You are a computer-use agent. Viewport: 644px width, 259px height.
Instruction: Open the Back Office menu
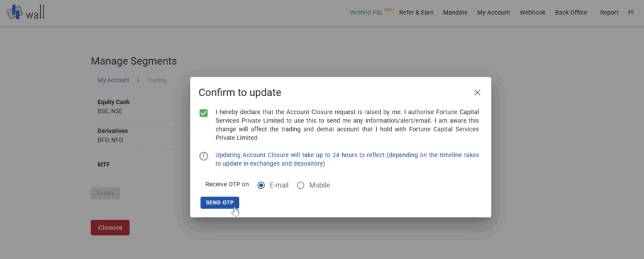click(x=571, y=13)
